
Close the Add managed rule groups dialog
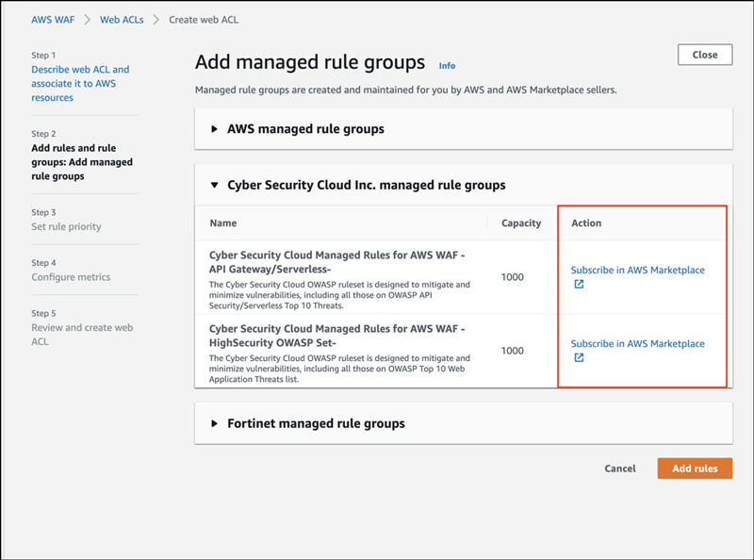(705, 55)
